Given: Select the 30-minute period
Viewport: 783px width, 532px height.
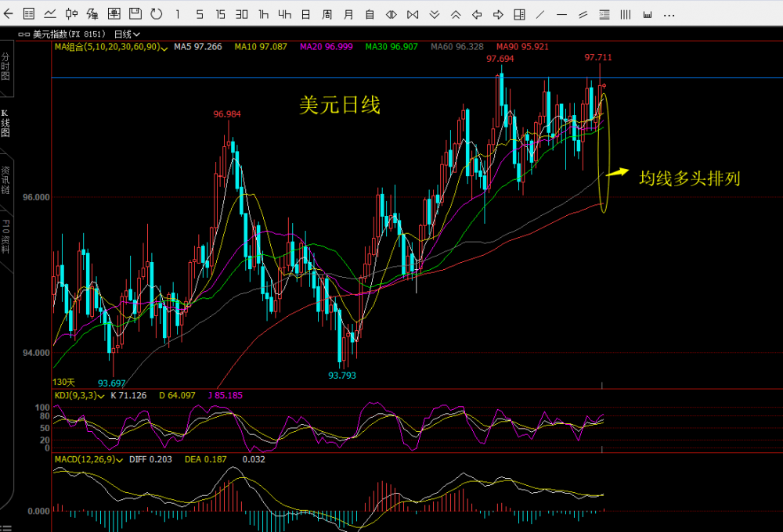Looking at the screenshot, I should pyautogui.click(x=242, y=14).
